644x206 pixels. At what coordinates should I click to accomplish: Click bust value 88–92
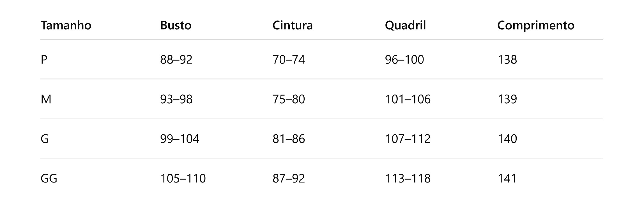click(x=176, y=60)
